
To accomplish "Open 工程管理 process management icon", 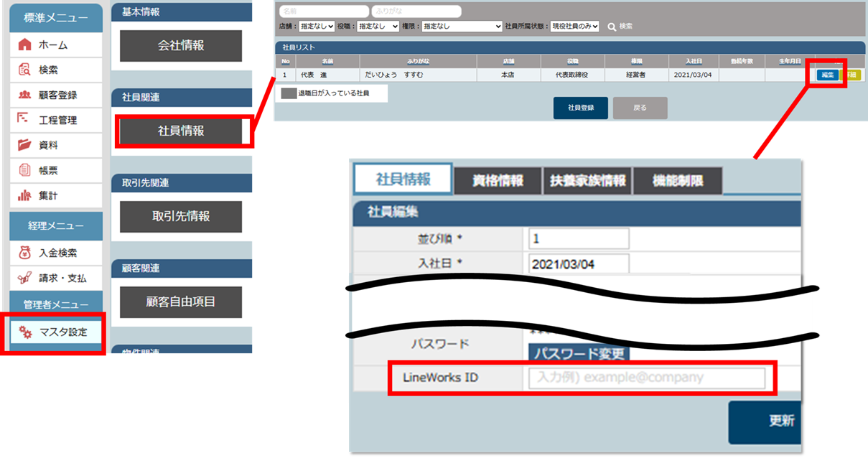I will 24,120.
